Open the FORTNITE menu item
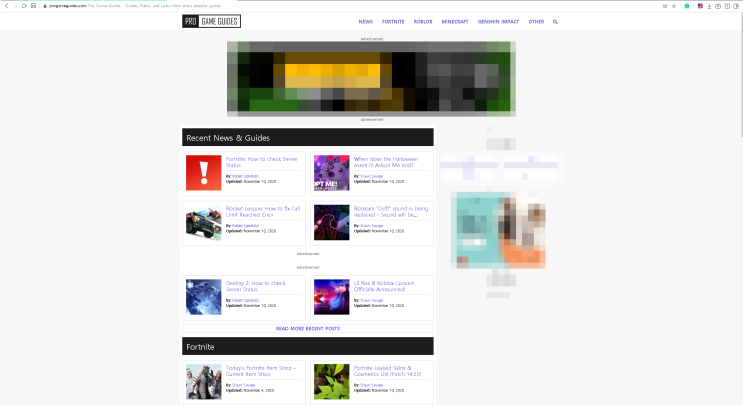 tap(393, 22)
